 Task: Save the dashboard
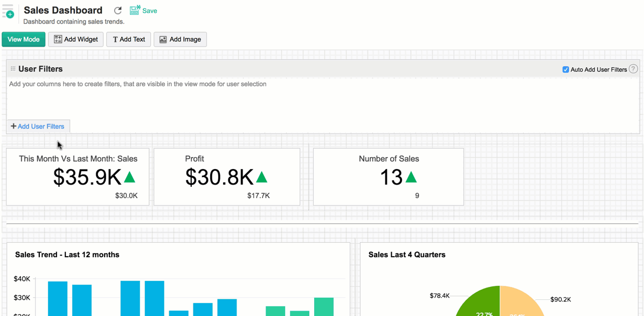point(143,11)
